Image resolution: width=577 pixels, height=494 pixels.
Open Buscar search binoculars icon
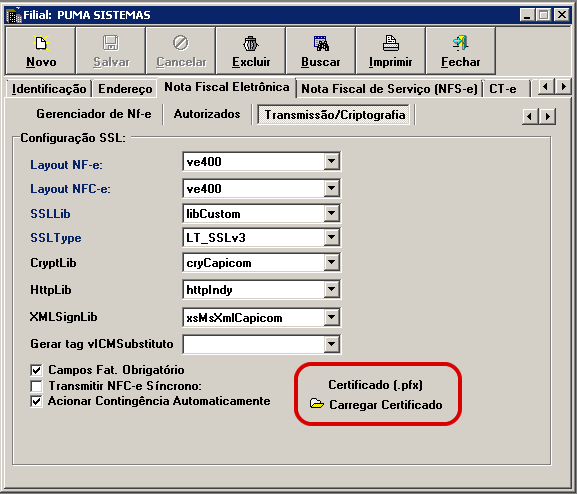pyautogui.click(x=321, y=43)
